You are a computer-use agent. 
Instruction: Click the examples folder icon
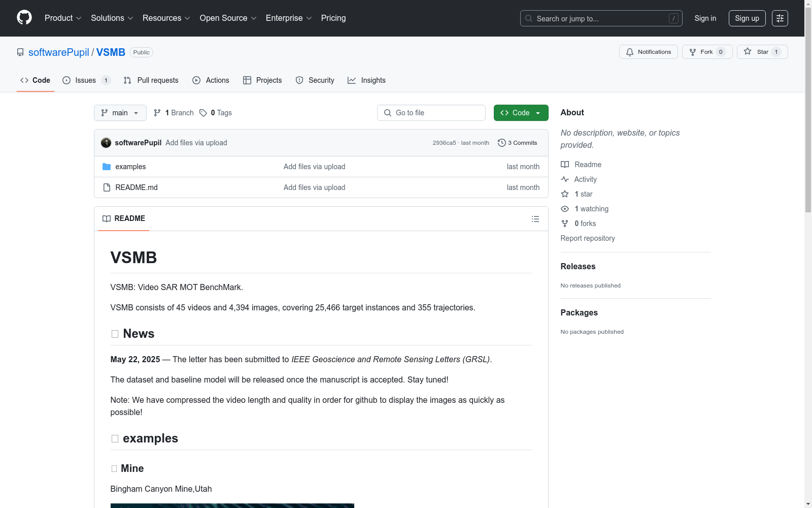point(107,167)
